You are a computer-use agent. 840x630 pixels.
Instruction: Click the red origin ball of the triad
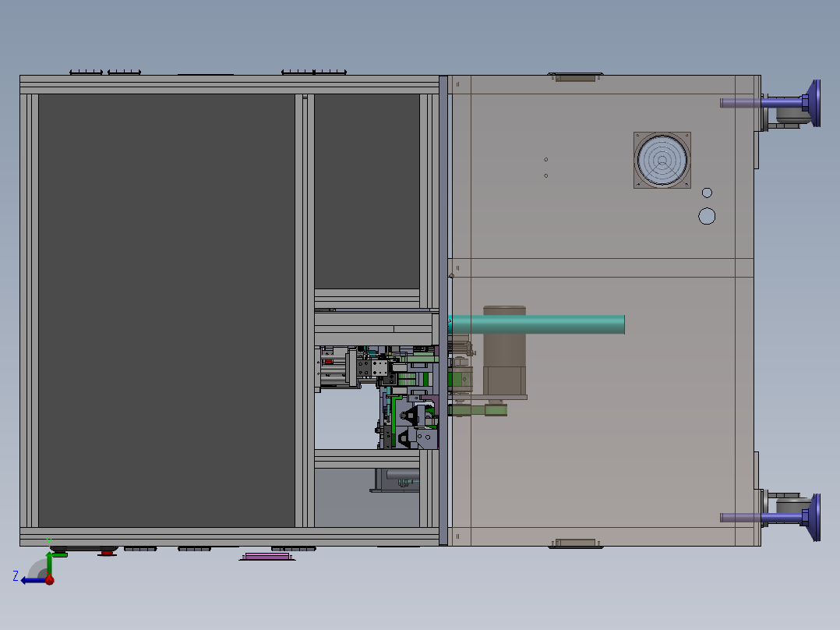coord(49,580)
